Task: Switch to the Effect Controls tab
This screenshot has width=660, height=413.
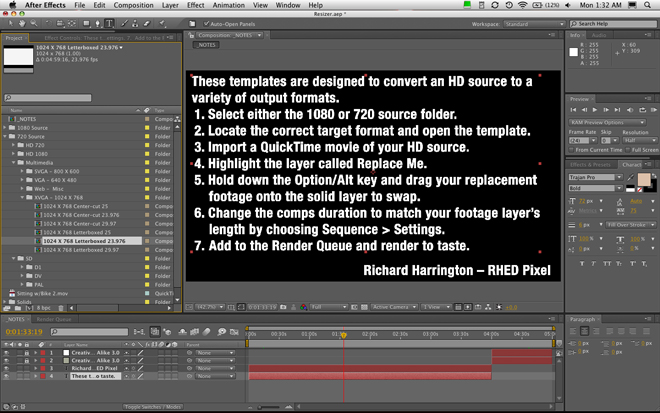Action: (106, 38)
